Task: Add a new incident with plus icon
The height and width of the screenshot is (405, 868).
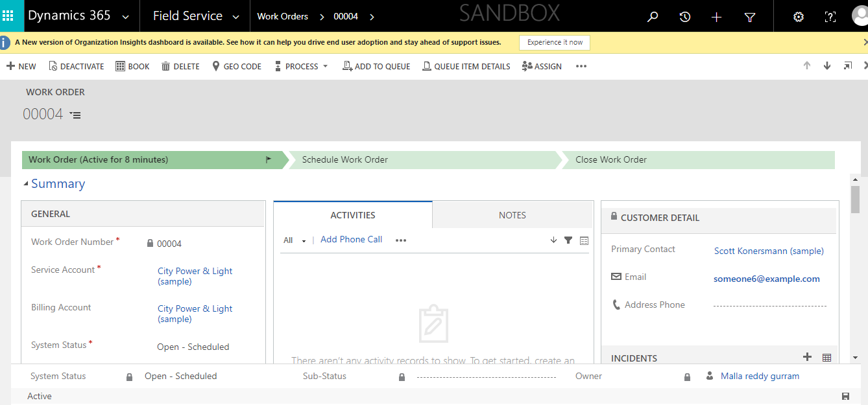Action: pyautogui.click(x=807, y=357)
